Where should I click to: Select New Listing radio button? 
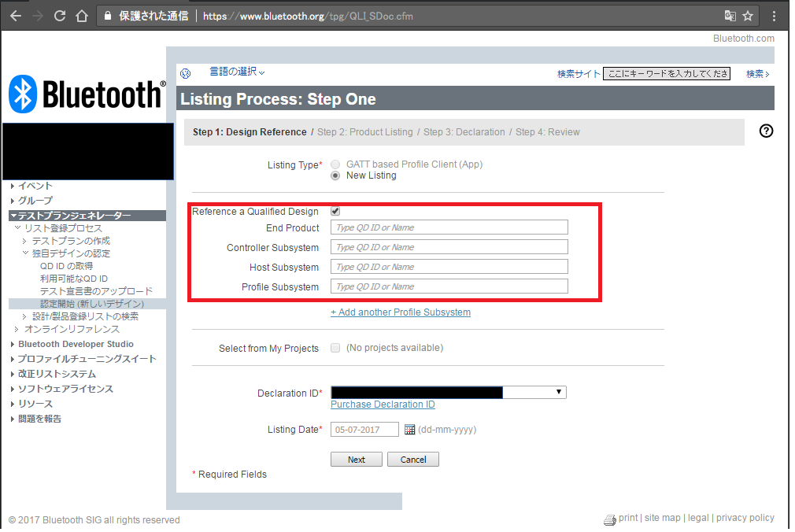coord(335,176)
